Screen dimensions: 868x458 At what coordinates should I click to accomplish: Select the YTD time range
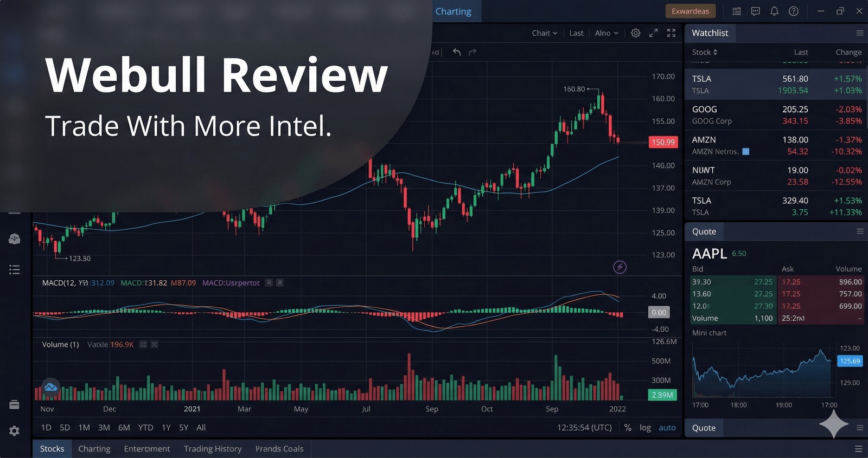(145, 428)
